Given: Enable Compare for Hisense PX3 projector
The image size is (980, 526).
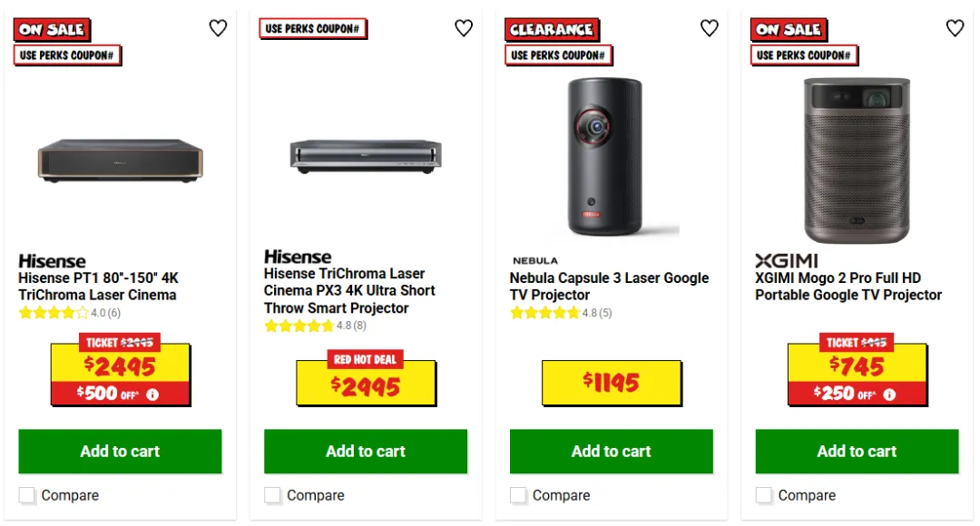Looking at the screenshot, I should tap(272, 495).
